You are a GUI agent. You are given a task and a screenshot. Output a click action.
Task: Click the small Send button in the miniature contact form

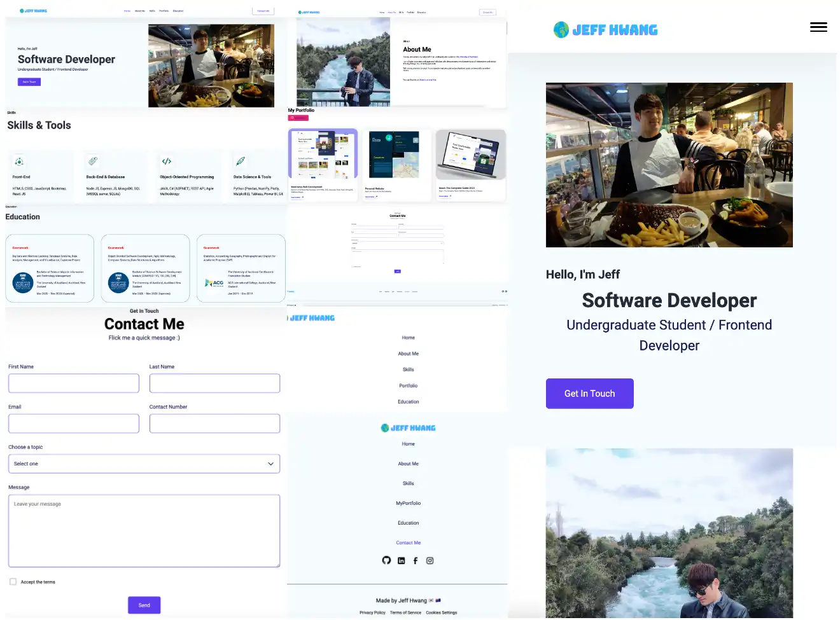(x=397, y=271)
